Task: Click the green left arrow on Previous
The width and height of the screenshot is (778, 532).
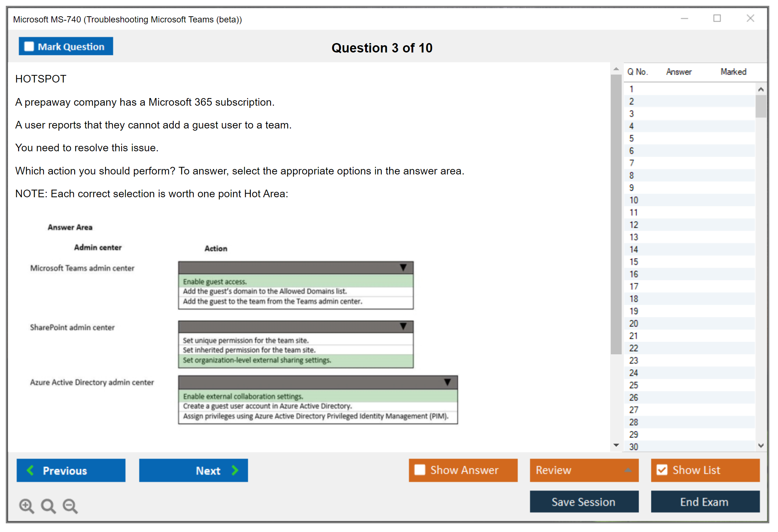Action: (x=30, y=470)
